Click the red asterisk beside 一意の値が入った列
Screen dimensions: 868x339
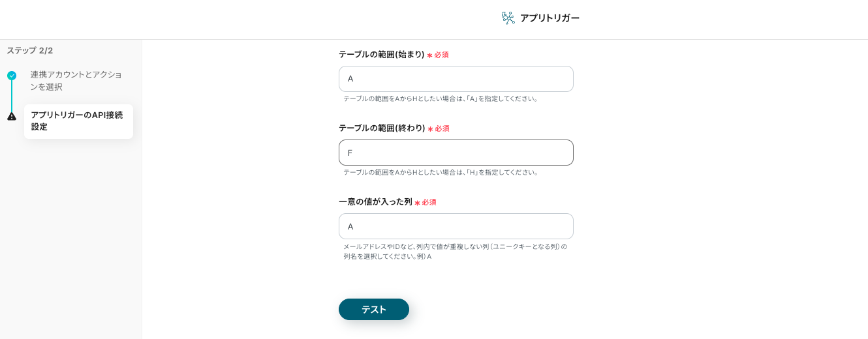pos(417,203)
